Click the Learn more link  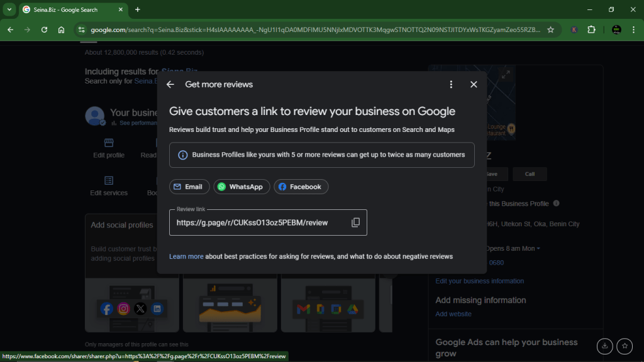click(x=186, y=256)
